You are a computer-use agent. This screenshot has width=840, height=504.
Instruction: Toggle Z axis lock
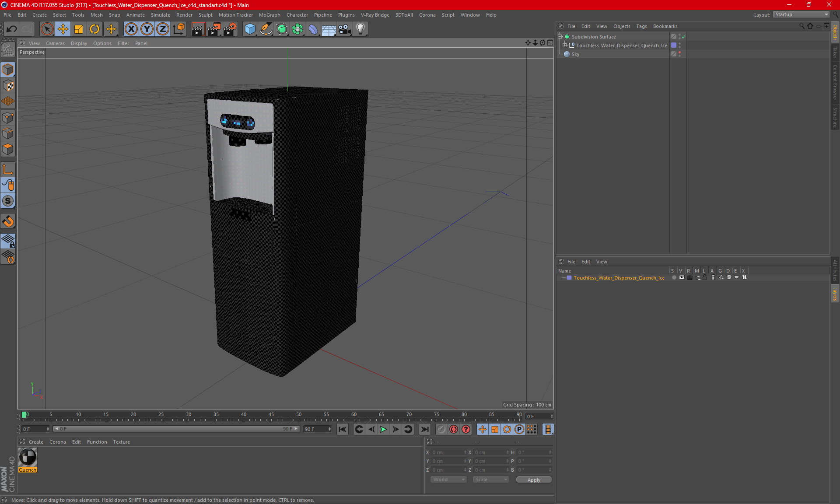coord(163,29)
